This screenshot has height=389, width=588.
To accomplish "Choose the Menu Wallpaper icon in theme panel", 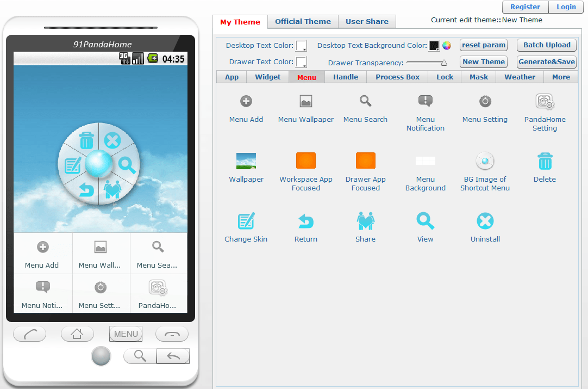I will [305, 101].
